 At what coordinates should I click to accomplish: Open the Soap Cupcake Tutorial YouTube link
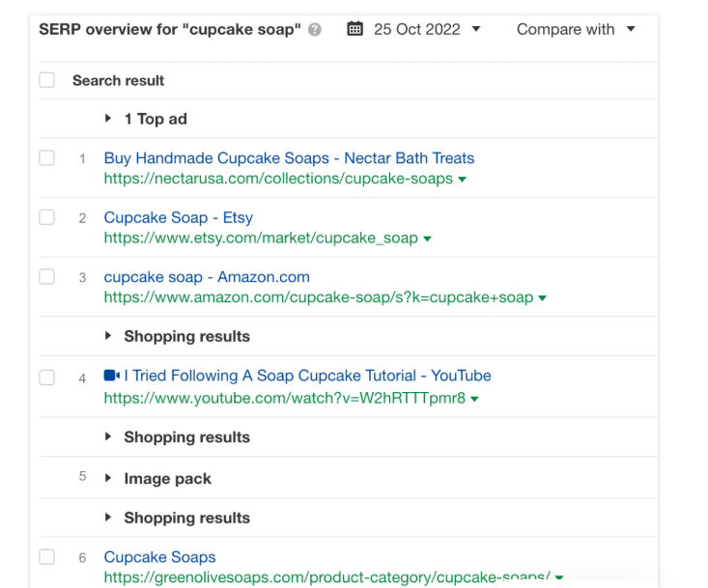click(307, 376)
